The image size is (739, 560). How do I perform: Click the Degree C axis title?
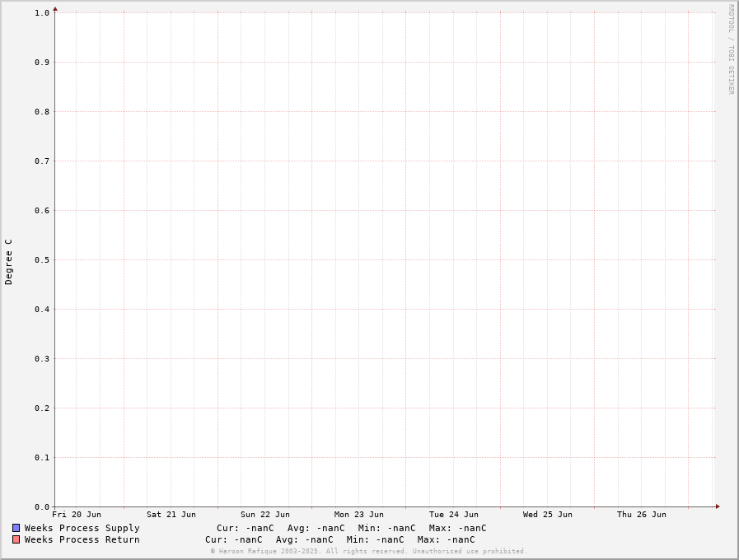pyautogui.click(x=9, y=262)
